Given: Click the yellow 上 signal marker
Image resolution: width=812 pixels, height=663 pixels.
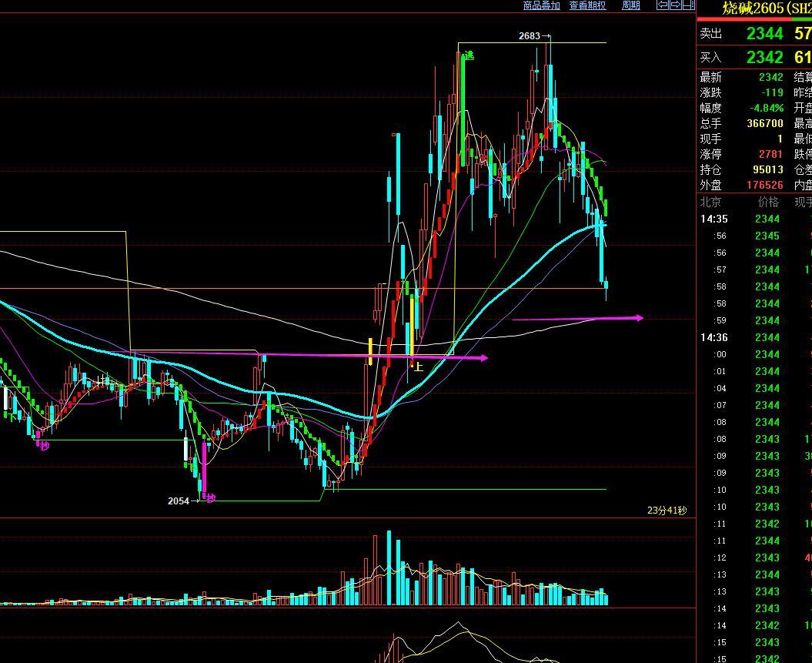Looking at the screenshot, I should pos(419,367).
